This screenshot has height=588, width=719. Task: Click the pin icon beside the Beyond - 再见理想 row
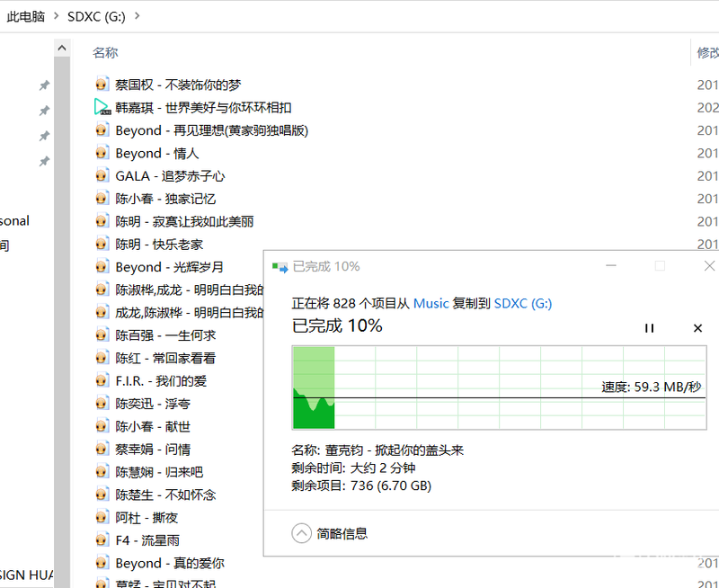click(x=44, y=136)
